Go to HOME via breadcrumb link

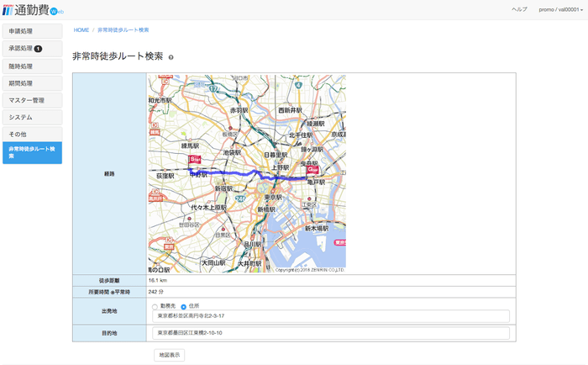tap(81, 29)
